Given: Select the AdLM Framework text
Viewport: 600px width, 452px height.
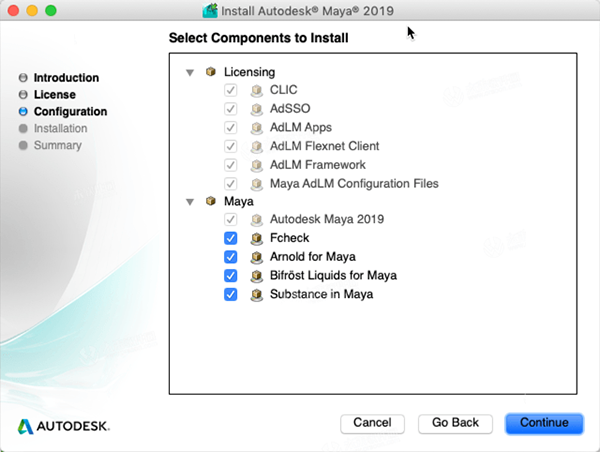Looking at the screenshot, I should click(318, 165).
